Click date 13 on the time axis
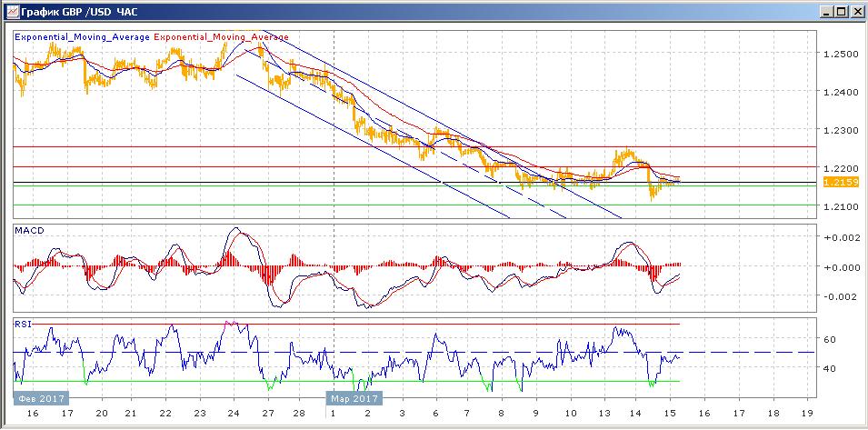Viewport: 868px width, 430px height. (x=604, y=412)
